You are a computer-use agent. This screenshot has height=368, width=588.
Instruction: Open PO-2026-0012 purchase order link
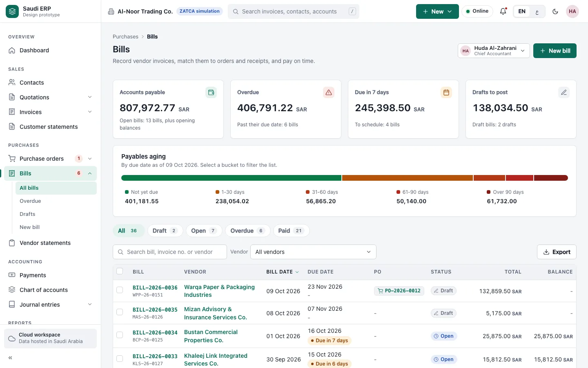pyautogui.click(x=399, y=291)
